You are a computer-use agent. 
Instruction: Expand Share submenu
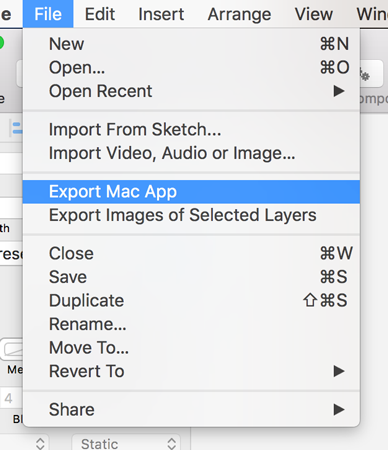coord(191,409)
